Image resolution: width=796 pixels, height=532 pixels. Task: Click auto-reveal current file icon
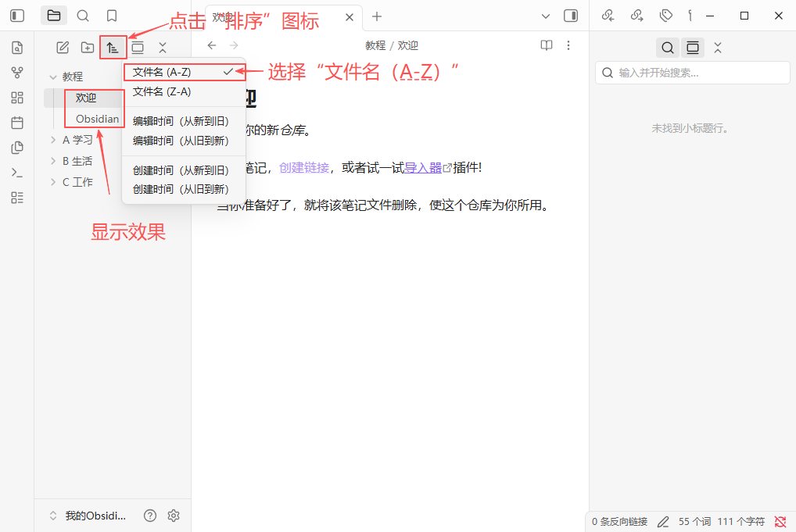138,48
